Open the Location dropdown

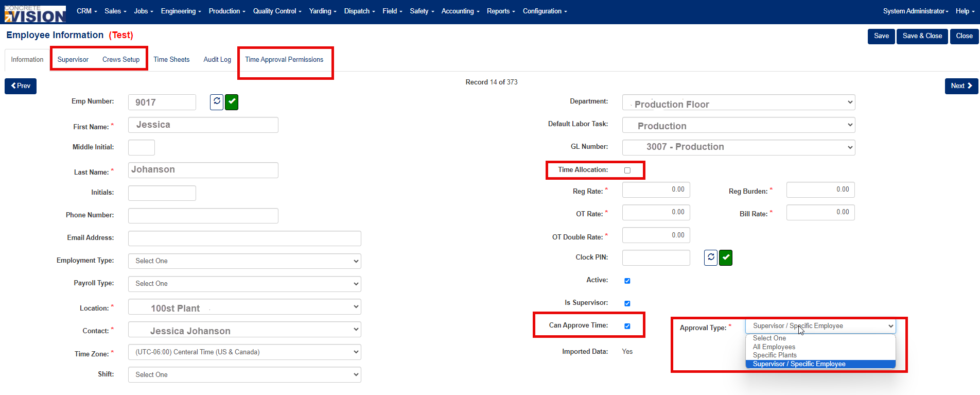click(x=244, y=307)
